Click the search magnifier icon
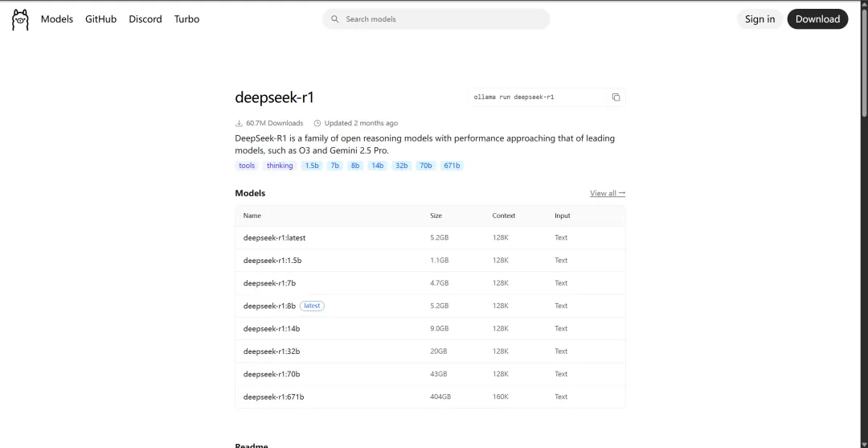 [x=335, y=18]
